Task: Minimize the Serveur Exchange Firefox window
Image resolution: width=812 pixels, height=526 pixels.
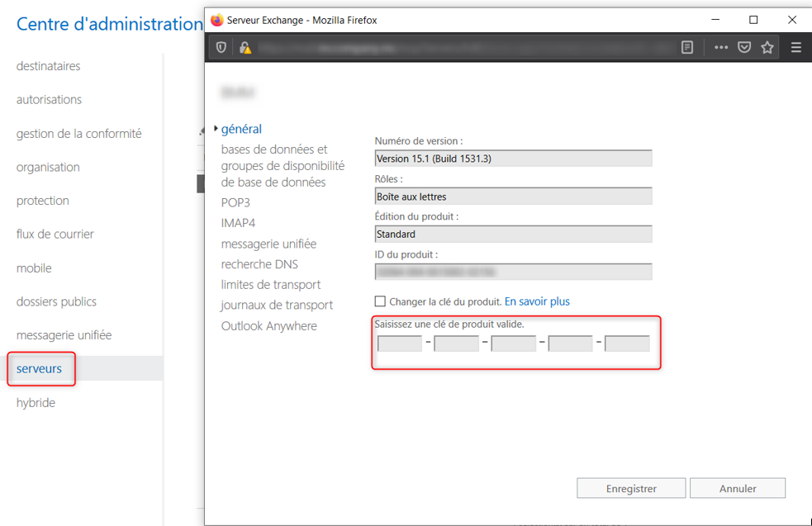Action: pyautogui.click(x=715, y=20)
